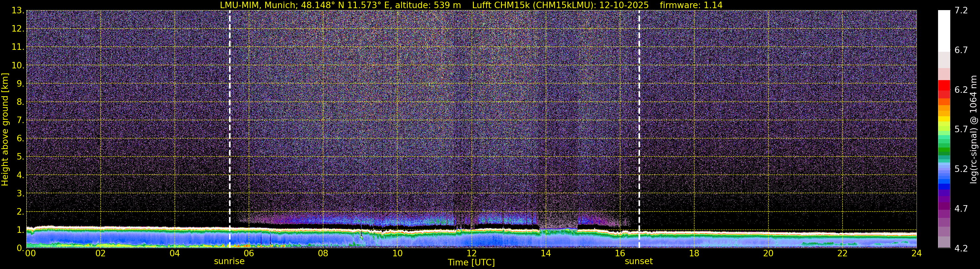Click the colorbar tick label "7.2"
Screen dimensions: 980x269
[961, 11]
